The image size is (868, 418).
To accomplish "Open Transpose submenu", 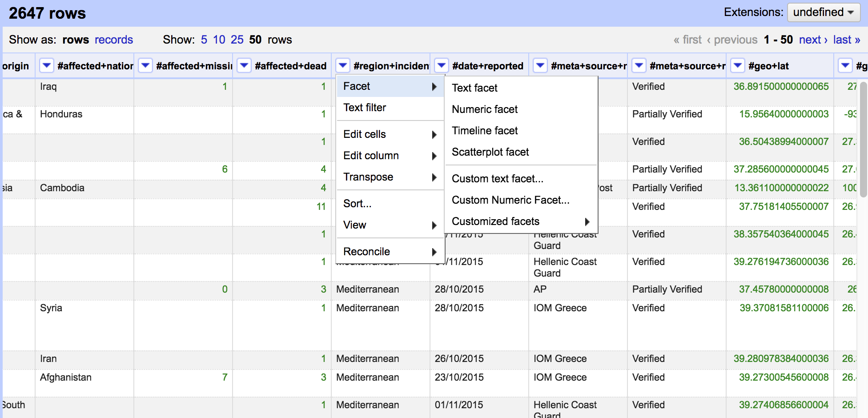I will tap(390, 177).
